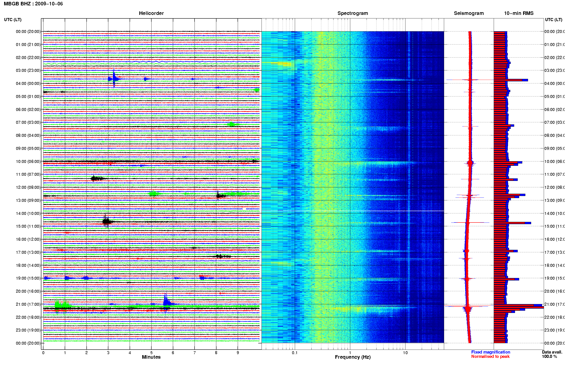588x368 pixels.
Task: Click left axis label '11:00 (07:00)'
Action: (x=28, y=174)
